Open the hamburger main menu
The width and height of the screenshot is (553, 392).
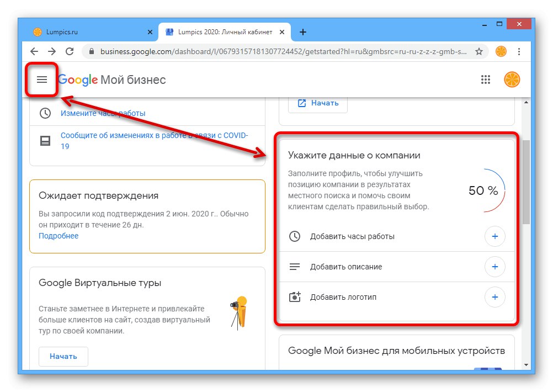pyautogui.click(x=42, y=80)
